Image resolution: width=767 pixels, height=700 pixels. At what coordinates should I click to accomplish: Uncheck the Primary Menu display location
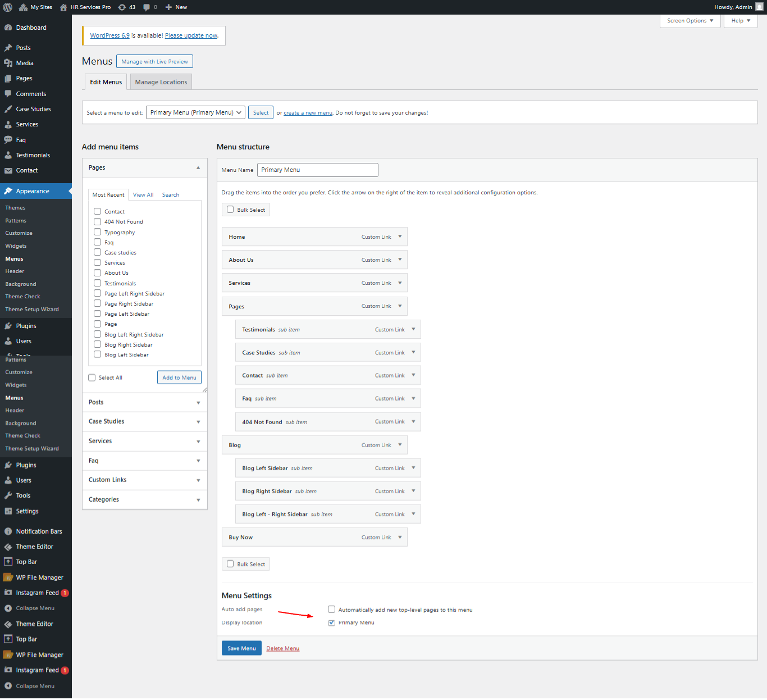332,622
